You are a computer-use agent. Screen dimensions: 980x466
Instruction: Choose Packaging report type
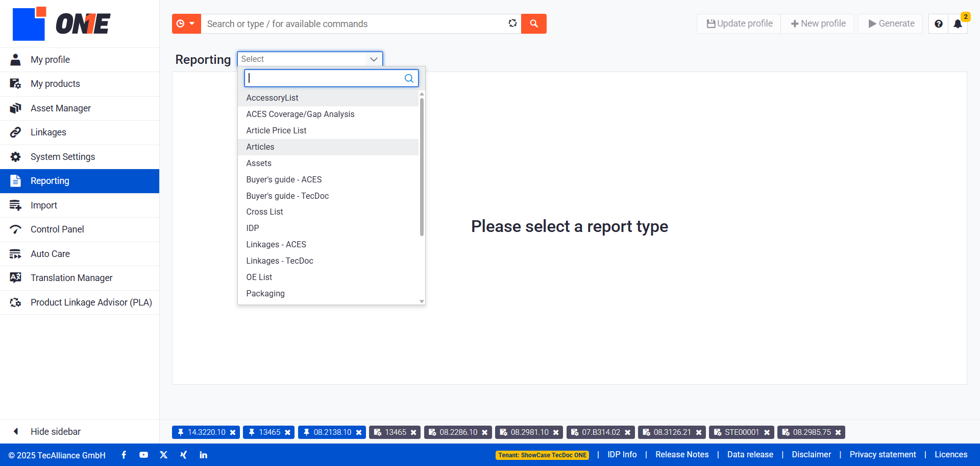click(328, 293)
